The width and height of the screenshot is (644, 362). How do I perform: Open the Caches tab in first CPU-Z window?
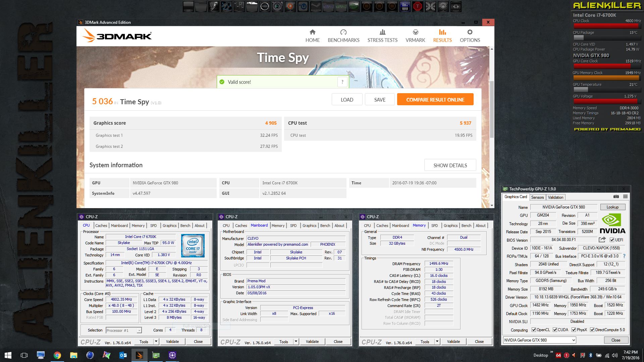[101, 226]
